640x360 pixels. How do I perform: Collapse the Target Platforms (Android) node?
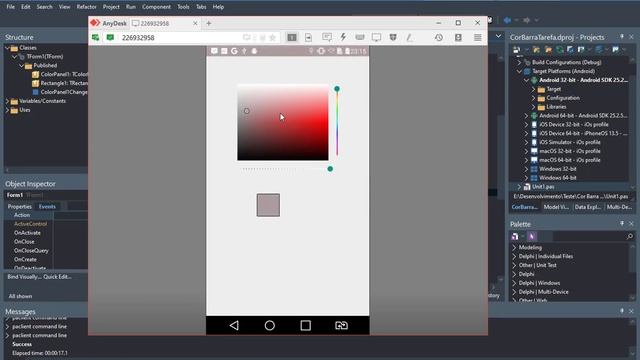pyautogui.click(x=519, y=71)
